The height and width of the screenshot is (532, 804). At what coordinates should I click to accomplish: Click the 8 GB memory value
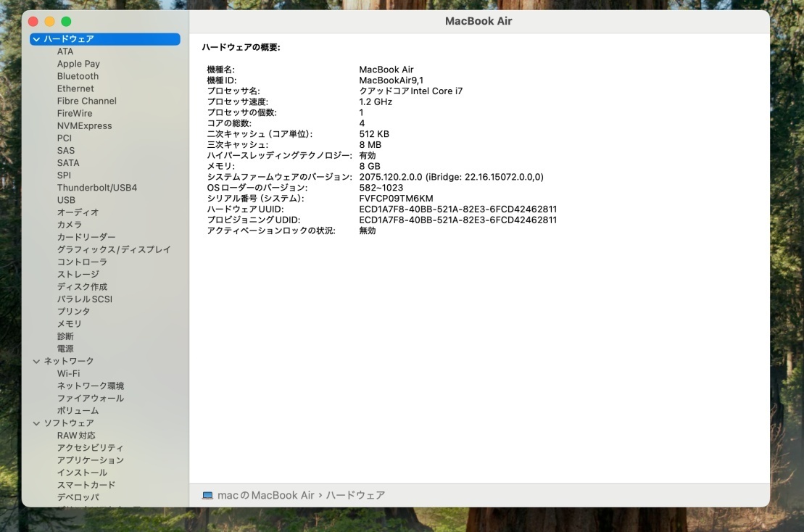[370, 166]
